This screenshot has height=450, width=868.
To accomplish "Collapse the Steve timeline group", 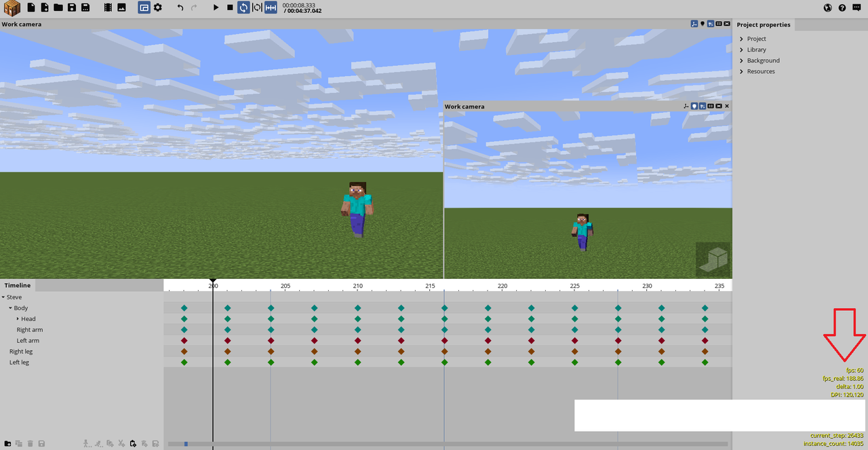I will (x=3, y=297).
